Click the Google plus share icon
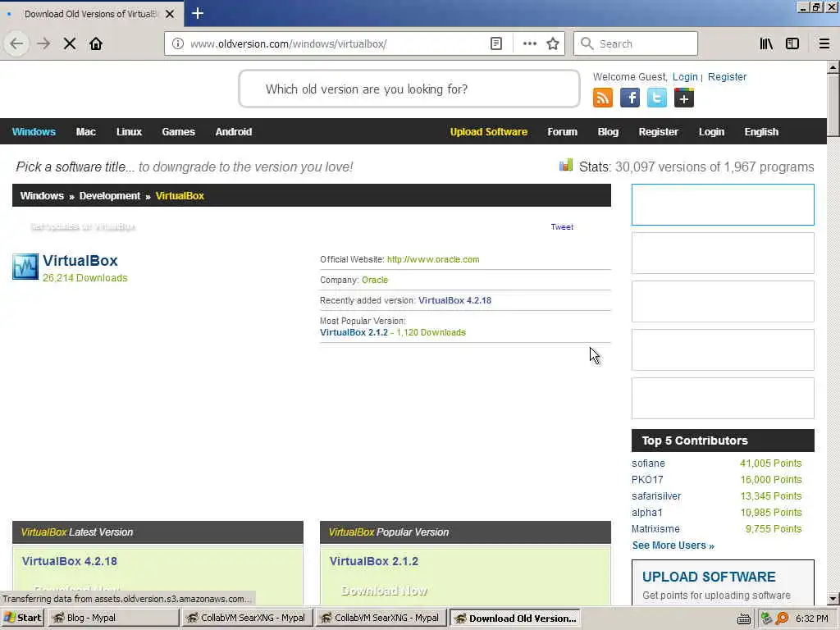 coord(684,98)
